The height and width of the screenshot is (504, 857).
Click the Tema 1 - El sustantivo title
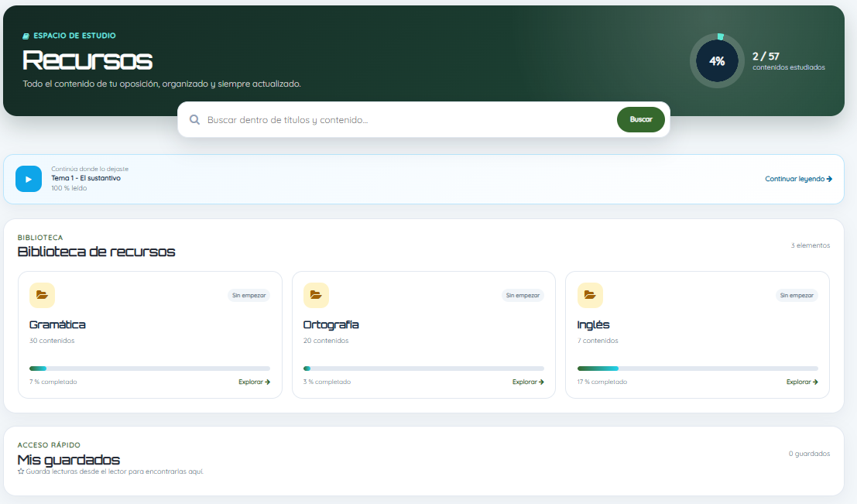(86, 178)
